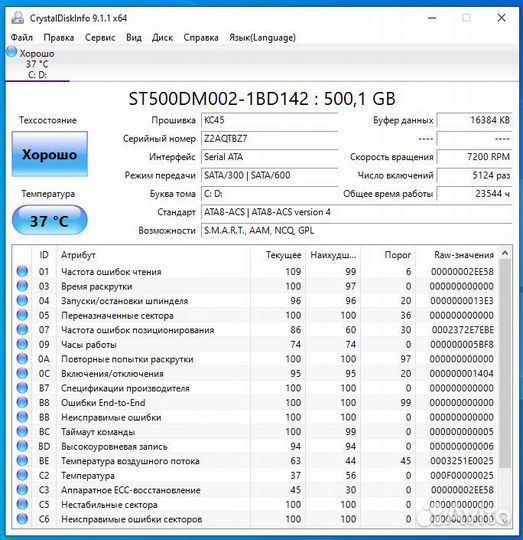Open the Справка menu
523x540 pixels.
tap(201, 37)
